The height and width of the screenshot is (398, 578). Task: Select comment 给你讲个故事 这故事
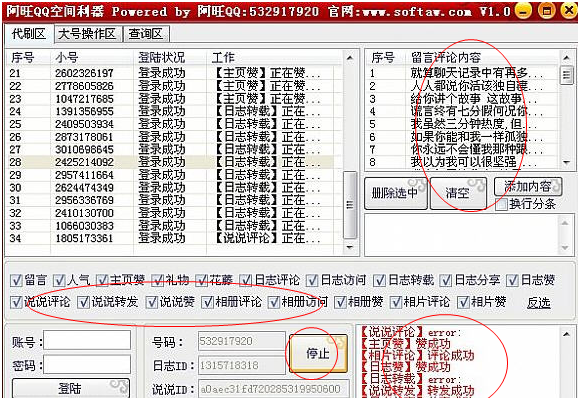[463, 99]
